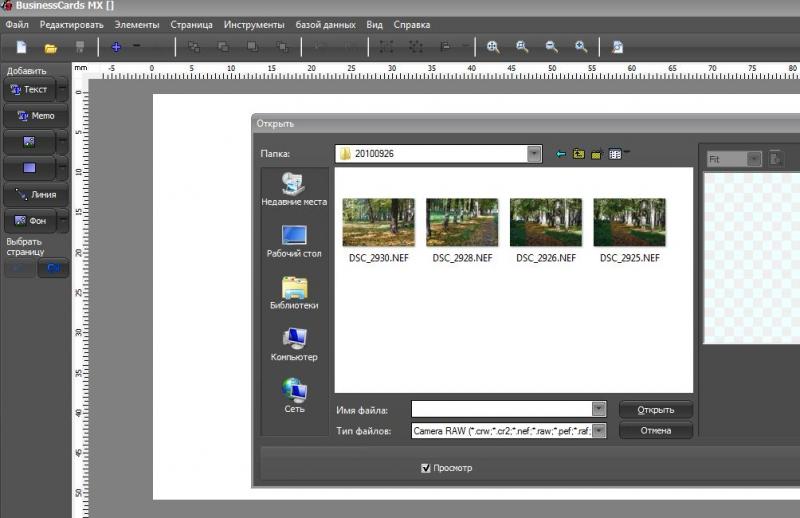Select the DSC_2926.NEF thumbnail
Image resolution: width=800 pixels, height=518 pixels.
546,223
